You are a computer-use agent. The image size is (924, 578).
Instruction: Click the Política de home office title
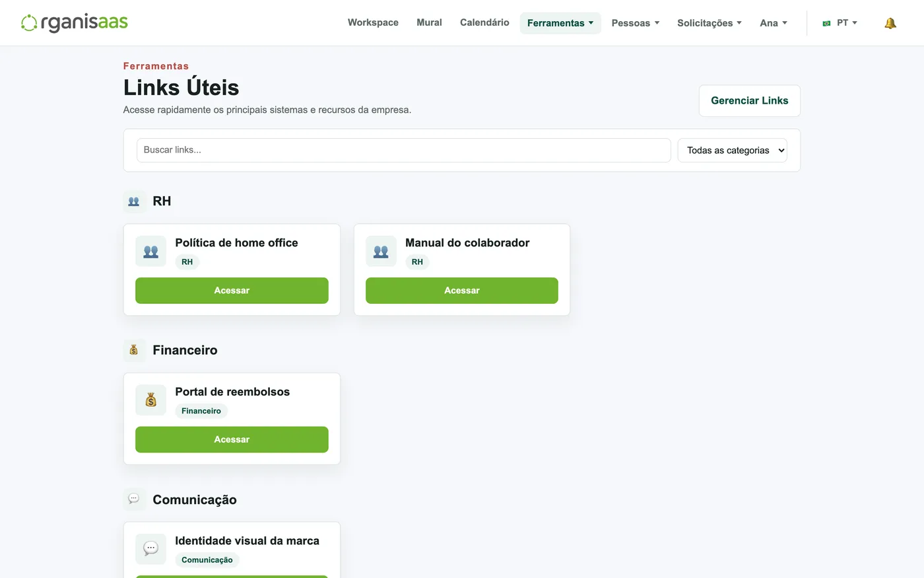tap(236, 243)
